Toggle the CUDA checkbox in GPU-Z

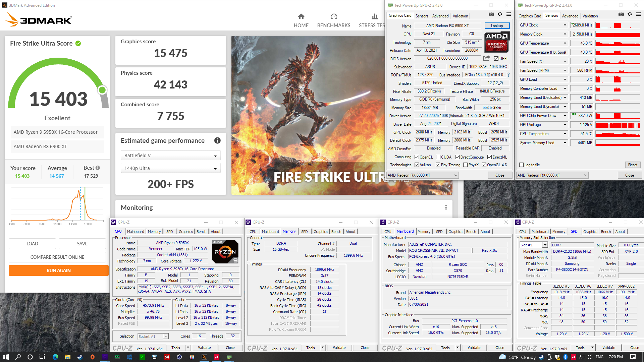[438, 157]
